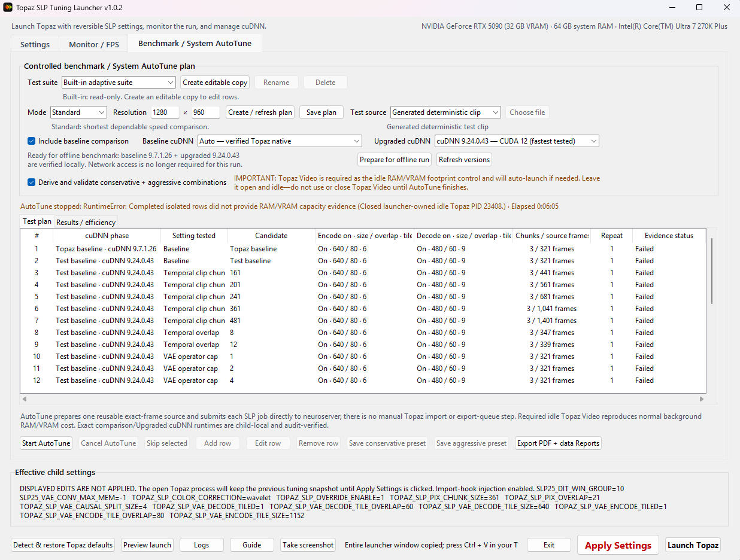Select the row with 3 / 1,041 frames

coord(363,309)
